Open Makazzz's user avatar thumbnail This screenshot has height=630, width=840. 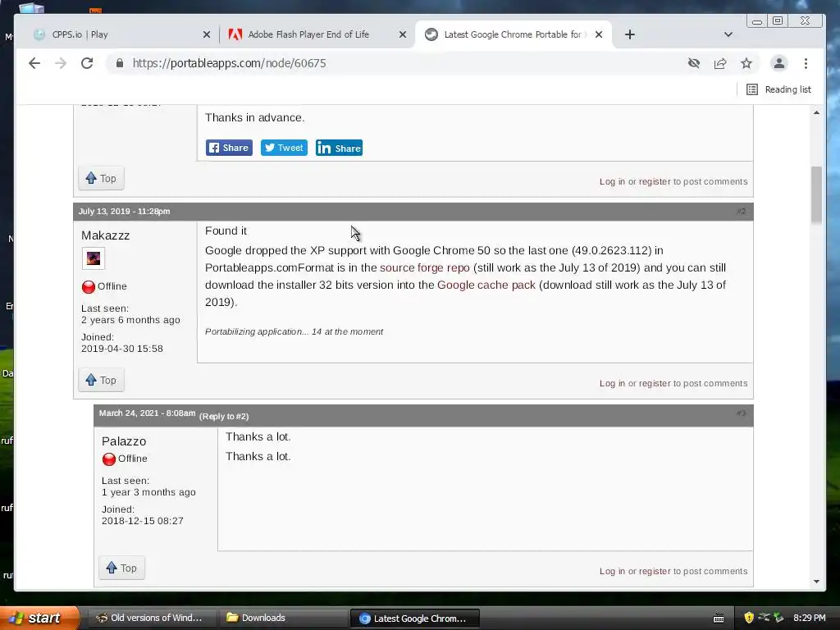[x=94, y=258]
